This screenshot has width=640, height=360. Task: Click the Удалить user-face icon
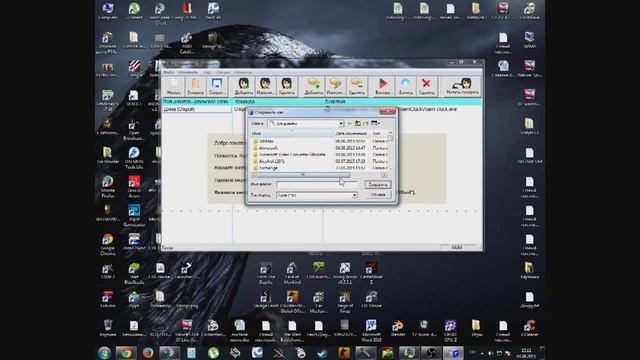[287, 86]
